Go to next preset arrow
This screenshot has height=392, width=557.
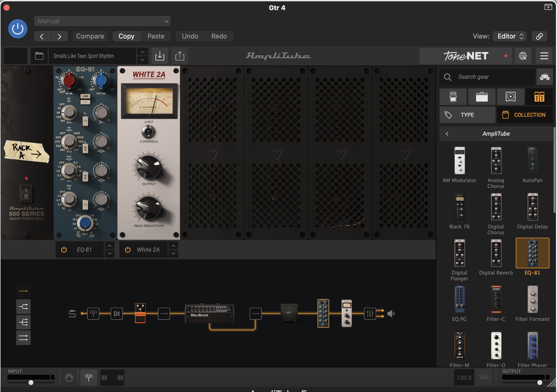[x=59, y=36]
